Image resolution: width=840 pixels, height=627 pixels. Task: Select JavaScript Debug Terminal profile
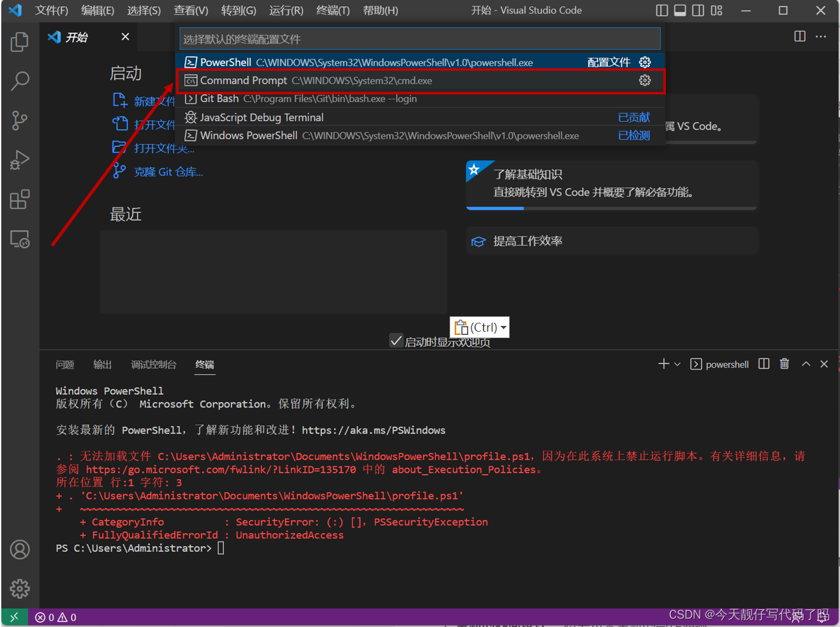[x=419, y=117]
